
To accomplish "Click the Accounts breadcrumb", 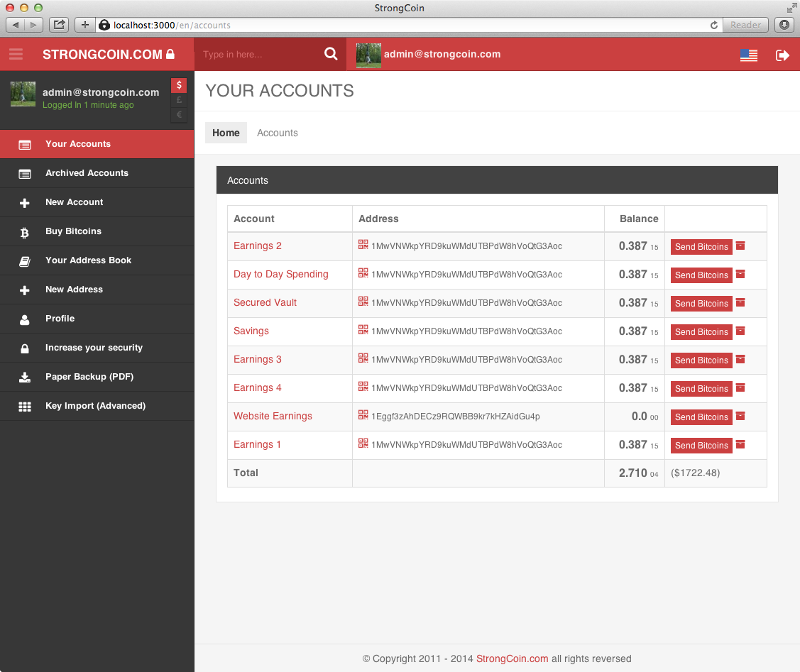I will click(277, 133).
